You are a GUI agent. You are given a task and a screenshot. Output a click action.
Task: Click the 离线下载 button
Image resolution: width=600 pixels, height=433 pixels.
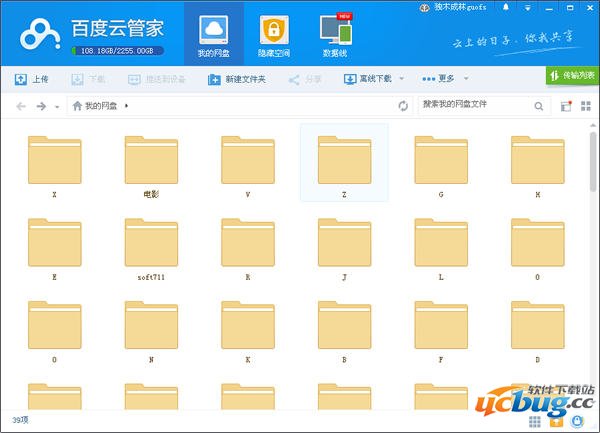pyautogui.click(x=367, y=79)
